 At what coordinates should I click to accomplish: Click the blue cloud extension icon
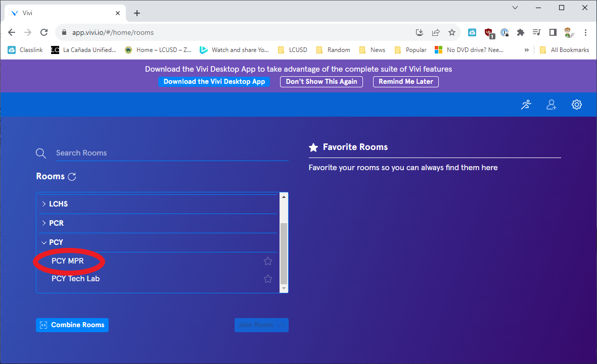tap(472, 32)
